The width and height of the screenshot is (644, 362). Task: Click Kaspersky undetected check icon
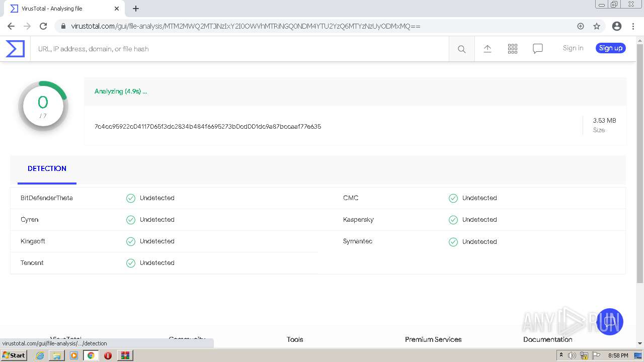click(x=453, y=220)
